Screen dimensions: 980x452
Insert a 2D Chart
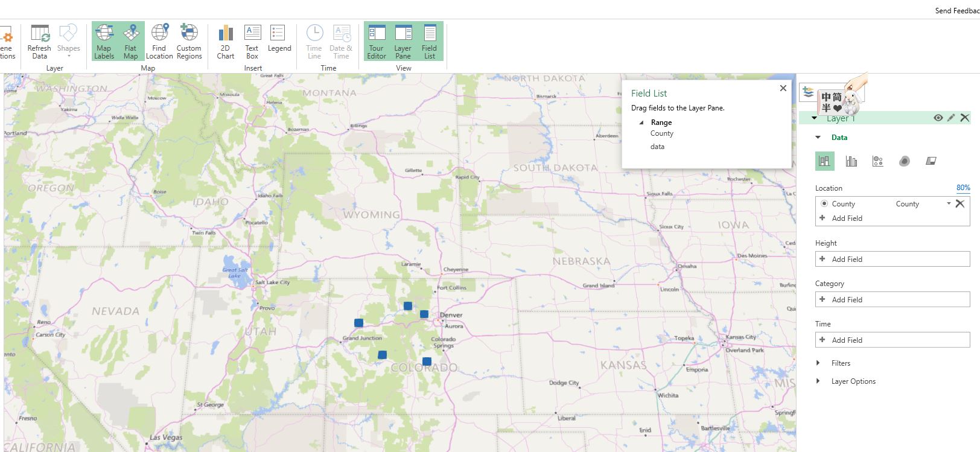(225, 42)
